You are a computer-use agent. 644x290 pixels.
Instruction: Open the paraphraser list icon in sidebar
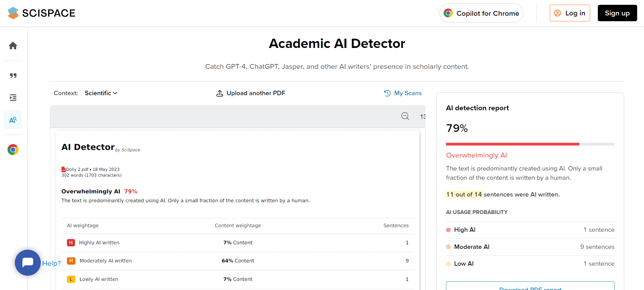point(13,98)
